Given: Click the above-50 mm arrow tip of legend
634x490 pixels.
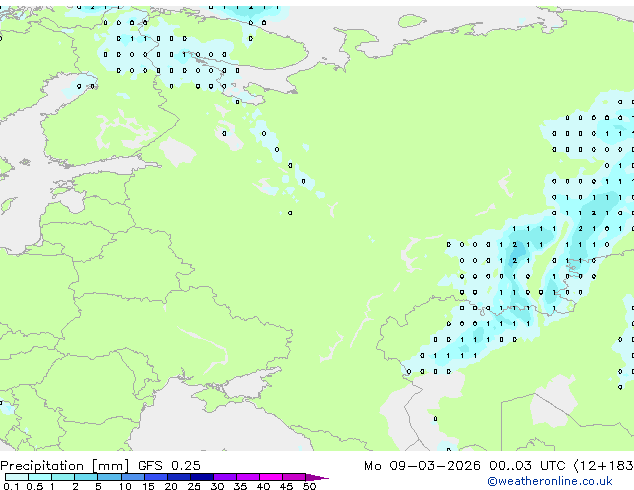Looking at the screenshot, I should (x=317, y=478).
